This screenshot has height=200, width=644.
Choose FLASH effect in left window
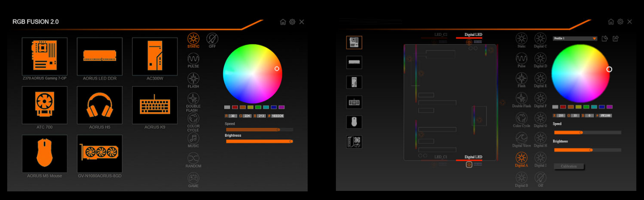[193, 80]
